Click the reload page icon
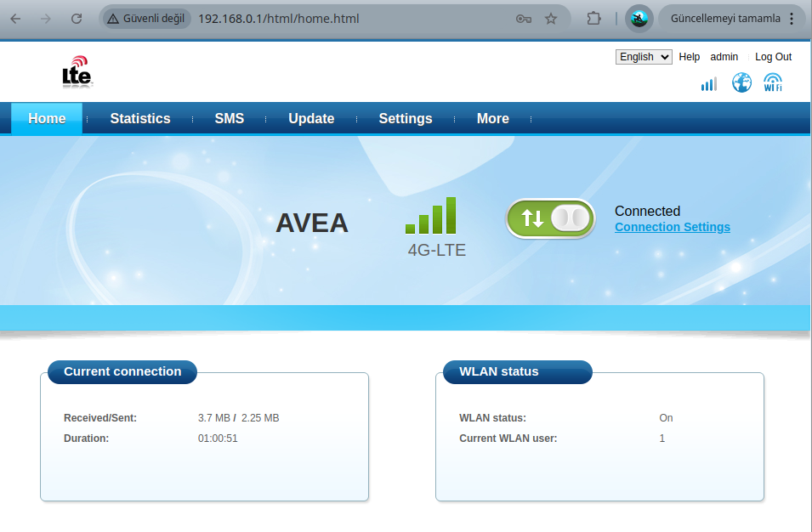812x532 pixels. click(77, 17)
